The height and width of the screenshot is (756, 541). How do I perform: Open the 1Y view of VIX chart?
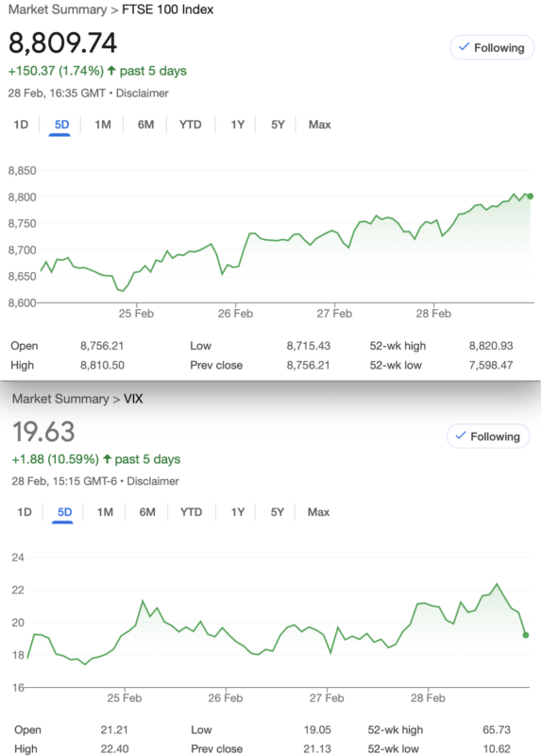tap(238, 512)
